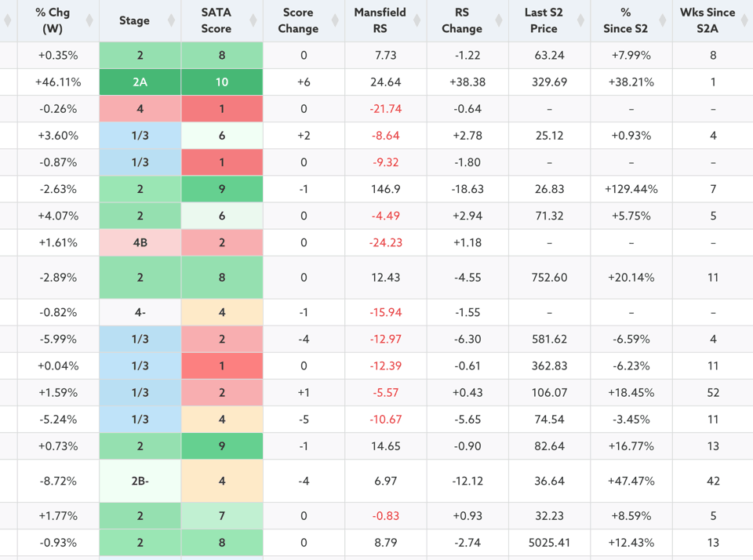This screenshot has height=560, width=753.
Task: Click sort arrows beside RS Change header
Action: [x=499, y=20]
